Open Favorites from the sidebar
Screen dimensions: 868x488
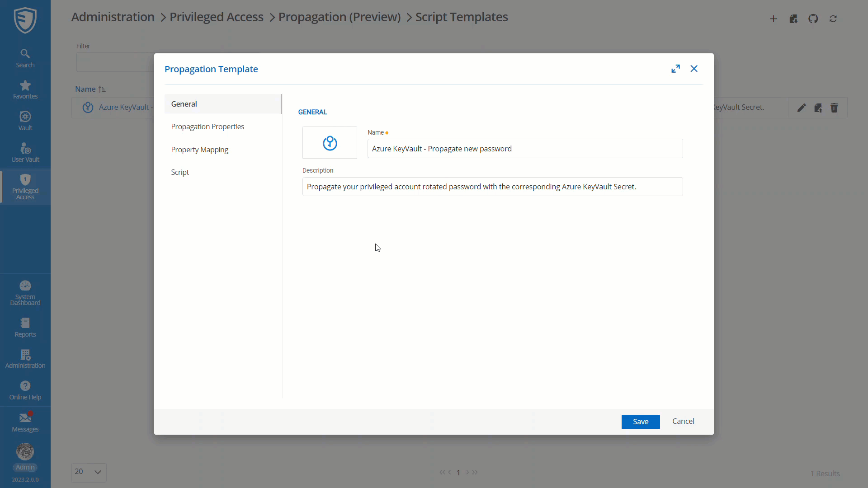25,90
